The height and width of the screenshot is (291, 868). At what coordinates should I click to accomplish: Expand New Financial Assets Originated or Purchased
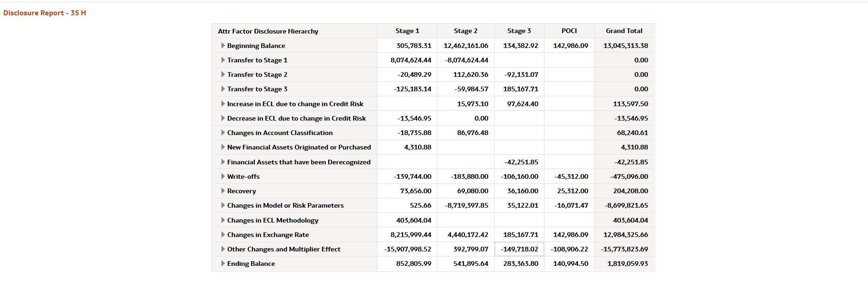click(223, 147)
